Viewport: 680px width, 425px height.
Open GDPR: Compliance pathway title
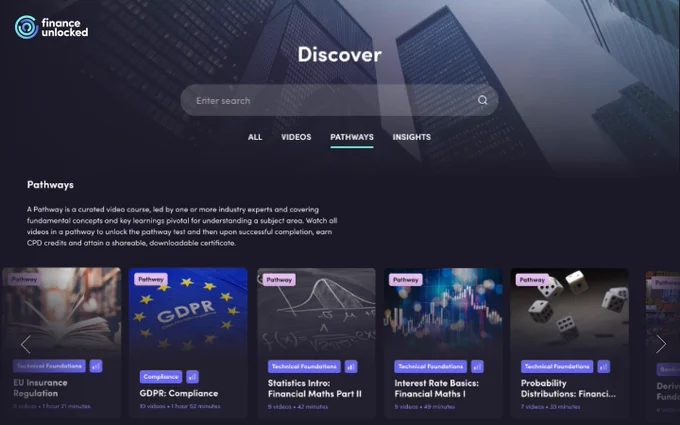click(179, 393)
